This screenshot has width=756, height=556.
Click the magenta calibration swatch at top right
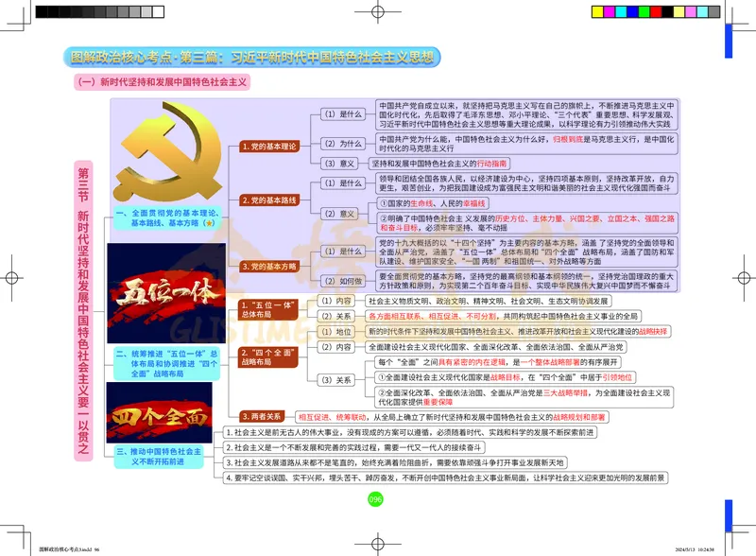(x=609, y=11)
